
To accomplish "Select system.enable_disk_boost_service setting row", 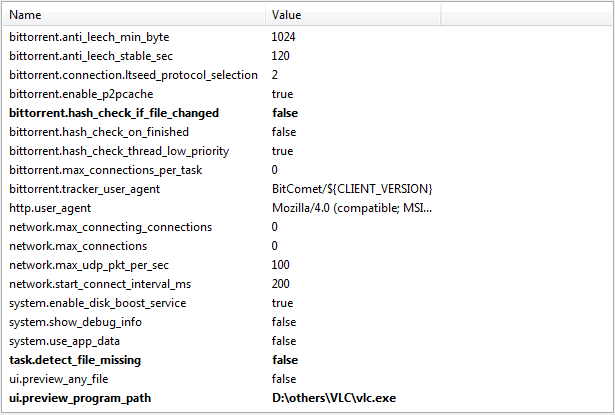I will point(97,303).
